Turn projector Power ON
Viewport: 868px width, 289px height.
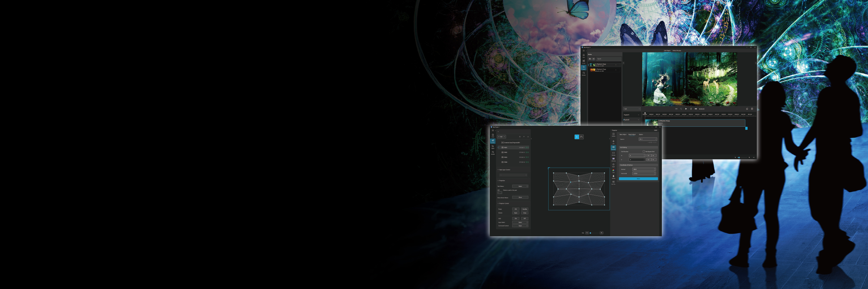click(x=516, y=209)
